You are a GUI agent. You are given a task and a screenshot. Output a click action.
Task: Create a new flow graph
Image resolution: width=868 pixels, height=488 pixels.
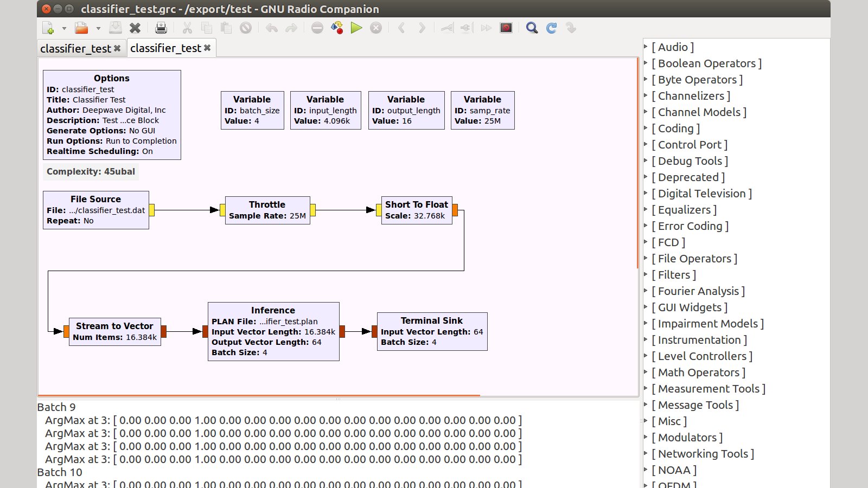point(48,28)
